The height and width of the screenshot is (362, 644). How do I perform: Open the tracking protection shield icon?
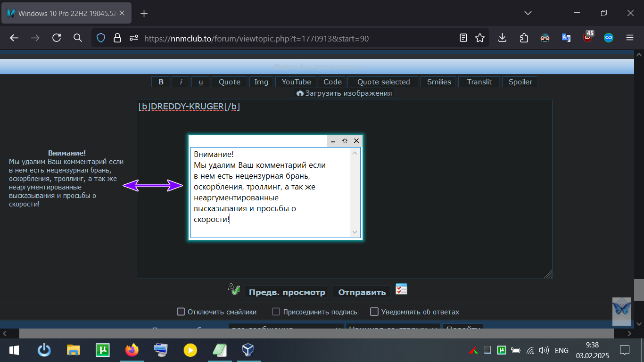coord(101,38)
